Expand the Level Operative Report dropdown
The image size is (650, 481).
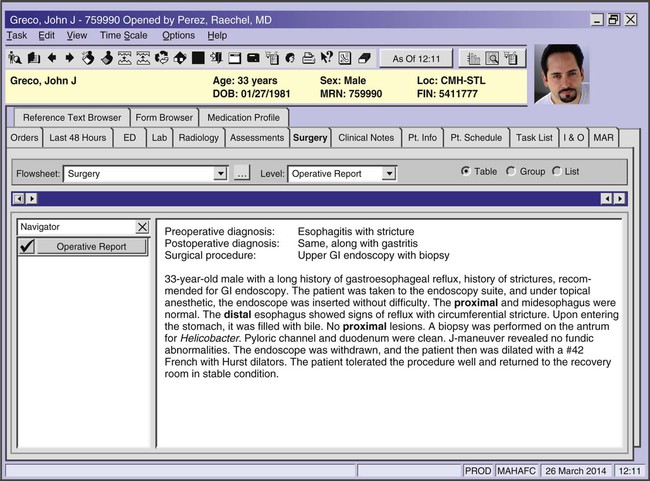389,174
